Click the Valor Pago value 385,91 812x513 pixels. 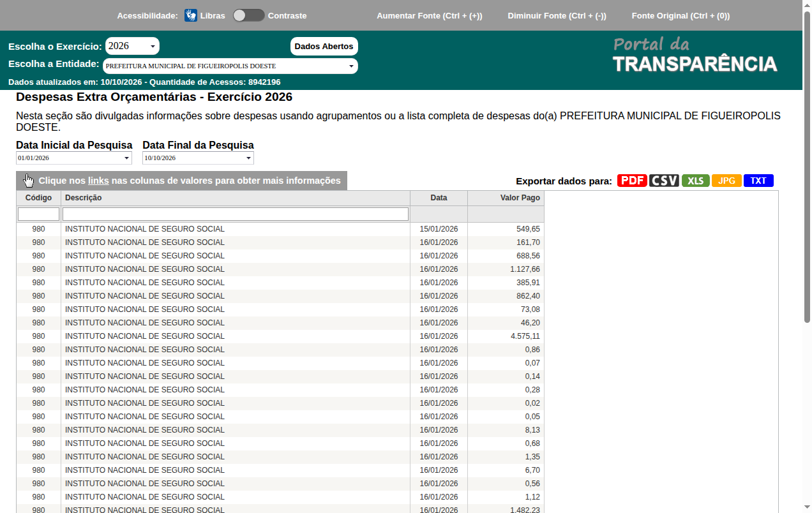[x=528, y=283]
